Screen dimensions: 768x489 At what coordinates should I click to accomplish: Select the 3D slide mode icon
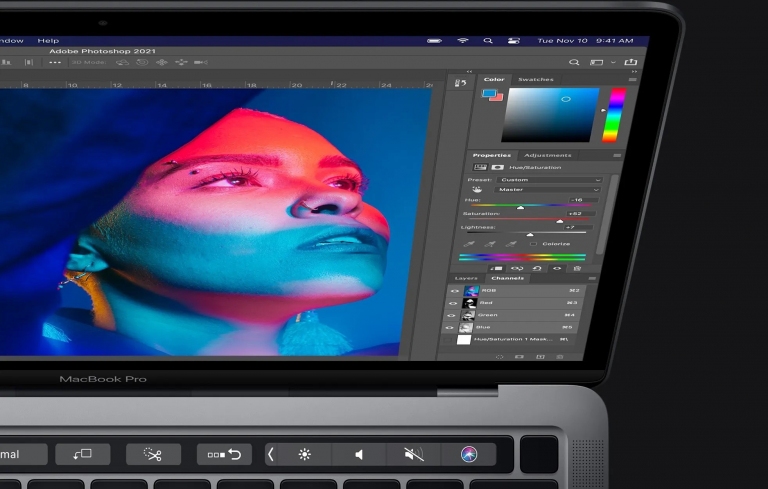pos(181,62)
